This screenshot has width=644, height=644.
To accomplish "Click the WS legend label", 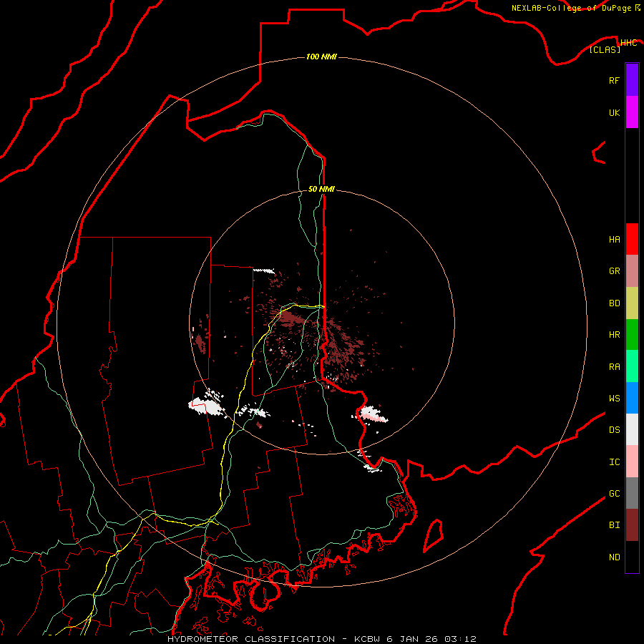I will click(x=614, y=399).
